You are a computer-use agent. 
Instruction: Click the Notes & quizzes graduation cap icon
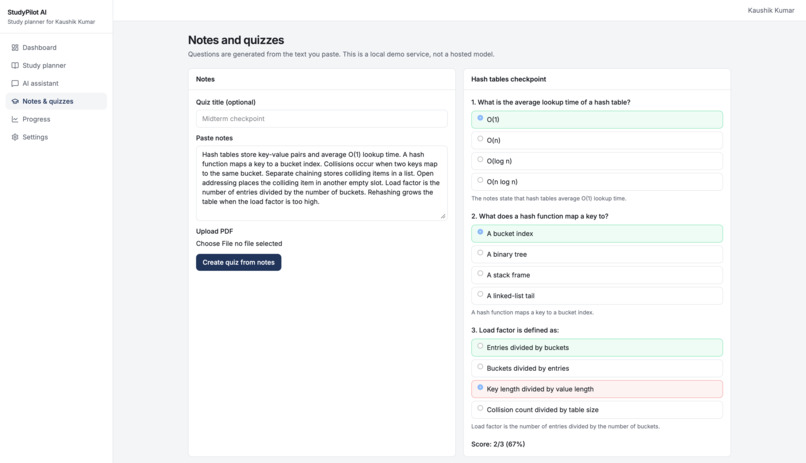pos(15,101)
